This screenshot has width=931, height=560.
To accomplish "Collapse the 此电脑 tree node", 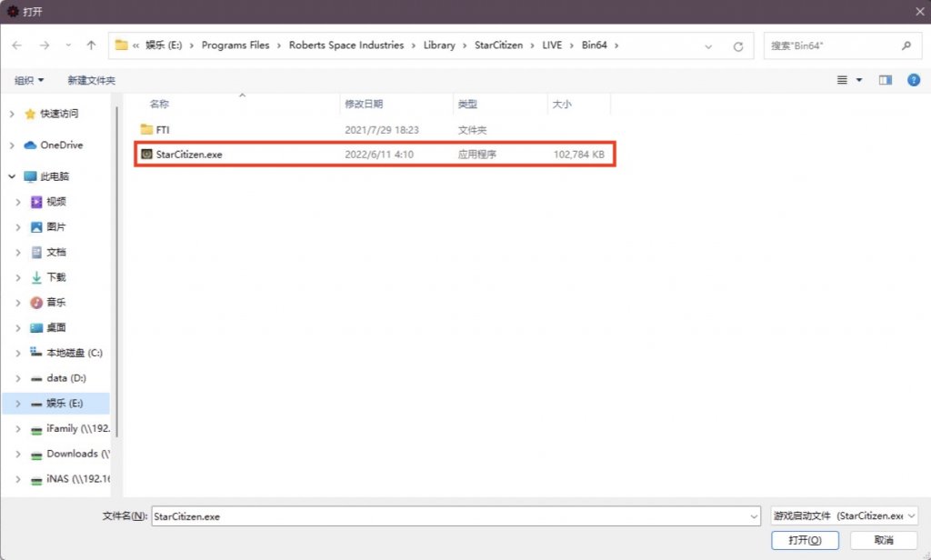I will pos(11,176).
